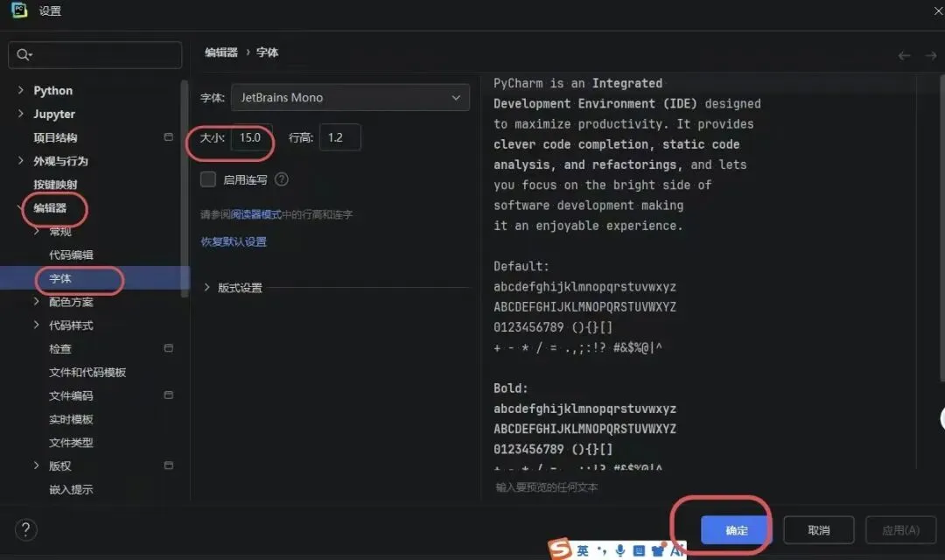Click the 'Default:' line in preview

(x=521, y=266)
